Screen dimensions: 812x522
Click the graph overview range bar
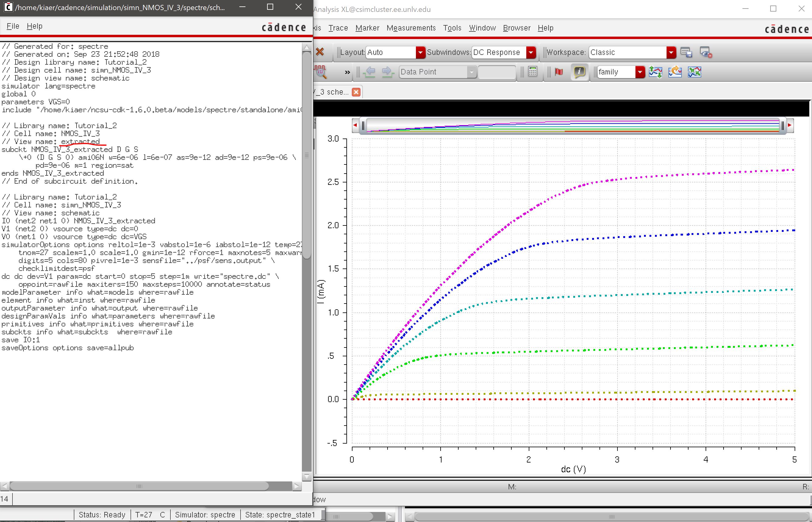pos(573,125)
